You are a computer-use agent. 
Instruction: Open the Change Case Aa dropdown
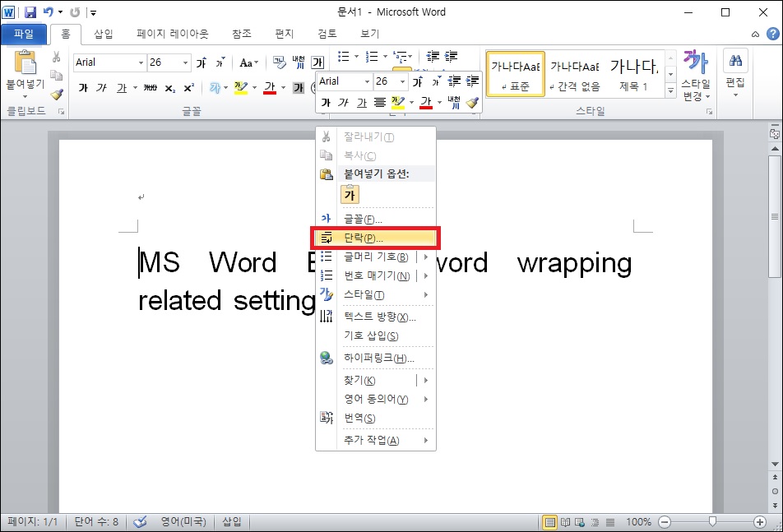click(248, 62)
